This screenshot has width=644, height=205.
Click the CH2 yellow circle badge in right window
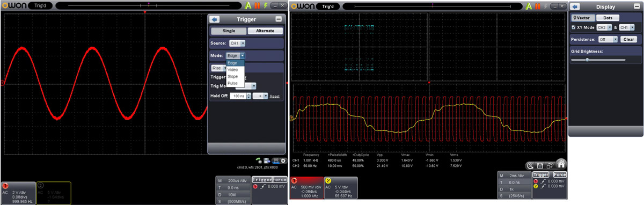pyautogui.click(x=328, y=180)
